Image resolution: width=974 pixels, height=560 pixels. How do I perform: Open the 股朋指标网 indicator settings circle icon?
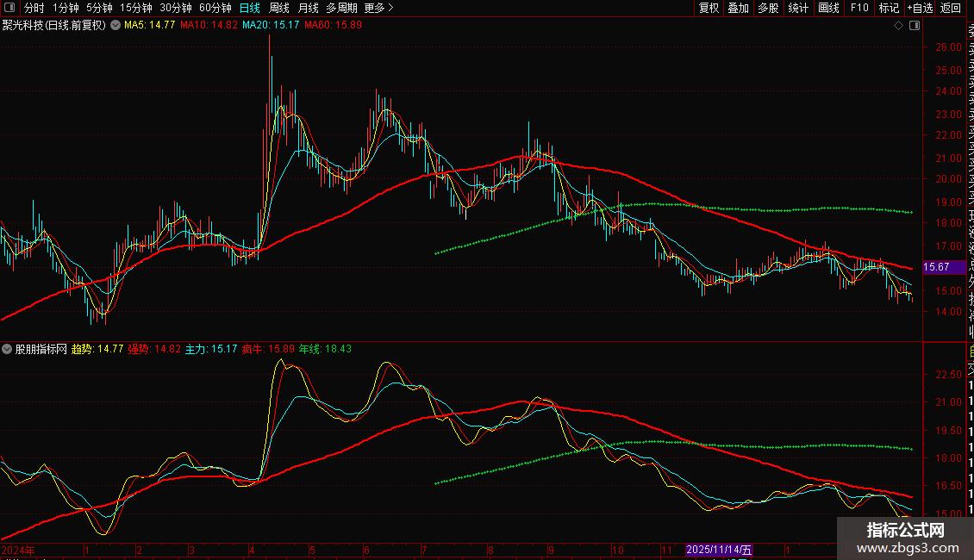(x=7, y=349)
